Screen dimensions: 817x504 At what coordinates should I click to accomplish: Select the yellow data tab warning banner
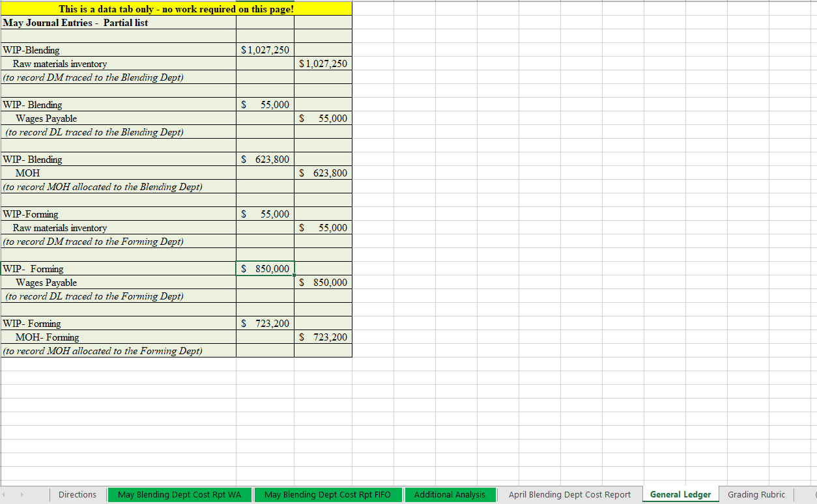[x=176, y=9]
